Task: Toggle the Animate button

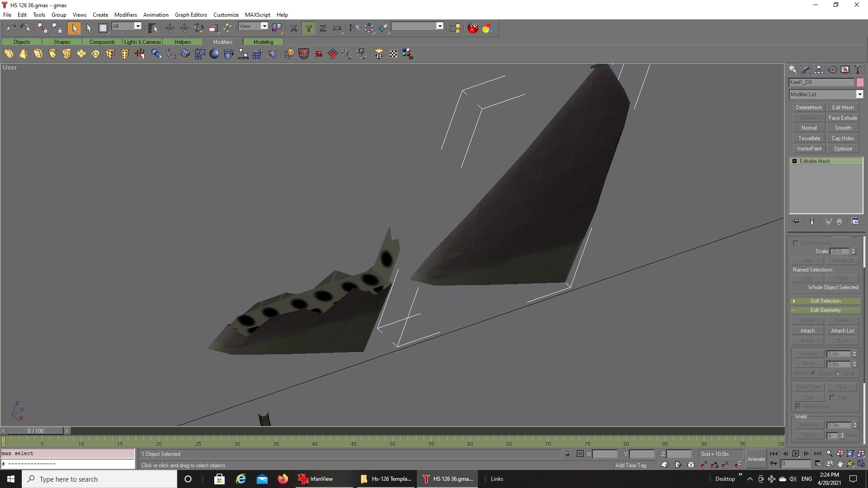Action: (x=756, y=459)
